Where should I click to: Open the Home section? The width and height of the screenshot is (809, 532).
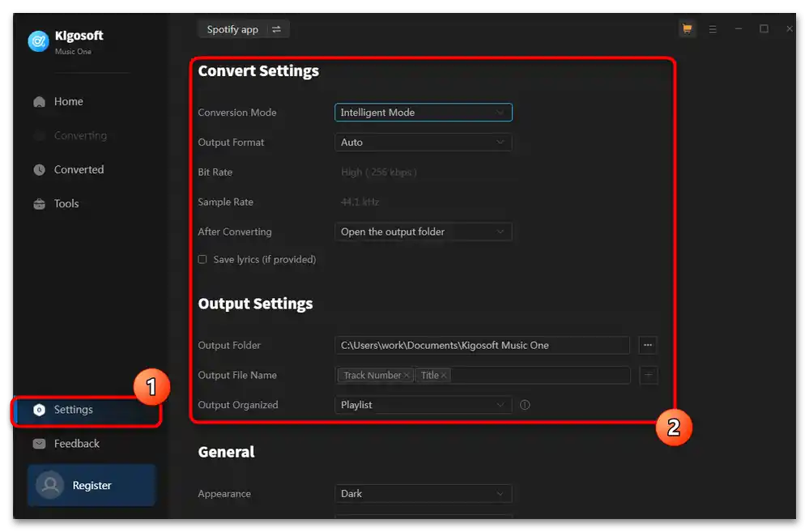pos(68,102)
